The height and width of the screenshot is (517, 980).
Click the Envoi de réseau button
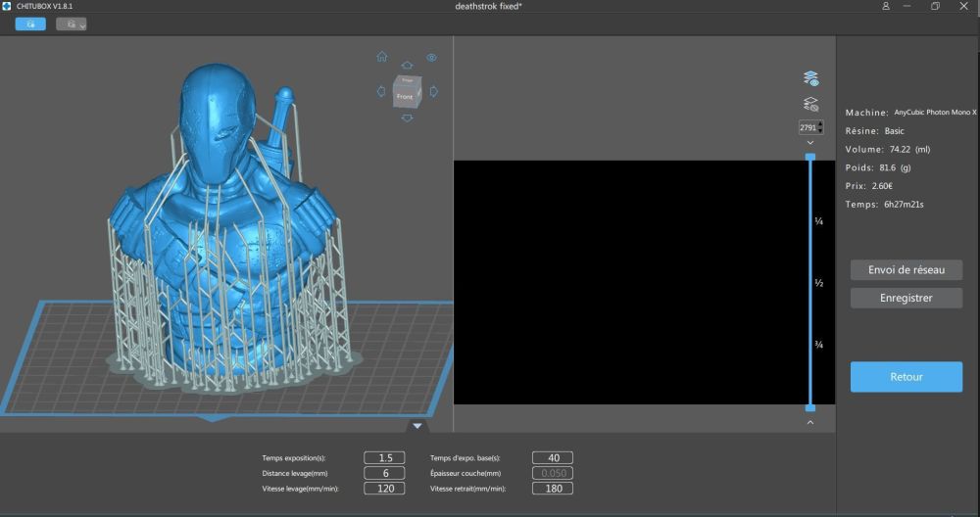pyautogui.click(x=906, y=269)
